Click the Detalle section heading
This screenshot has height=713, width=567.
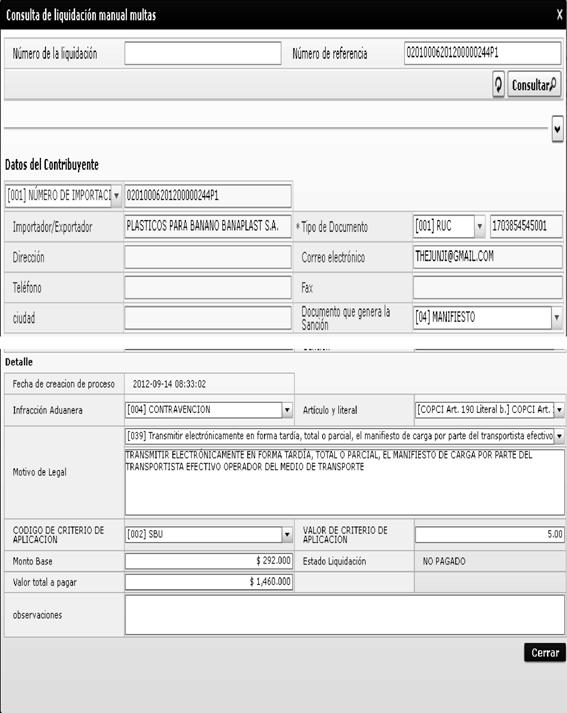pos(19,362)
